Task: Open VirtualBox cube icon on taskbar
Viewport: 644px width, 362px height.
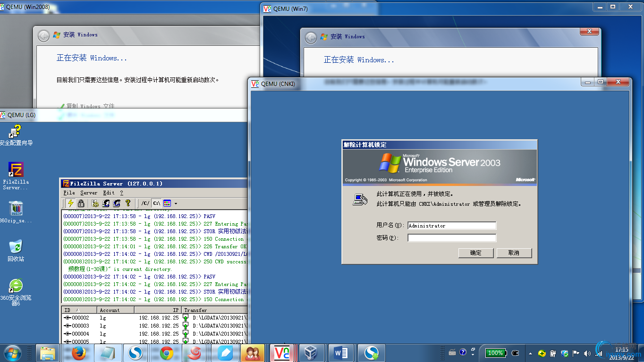Action: click(312, 353)
